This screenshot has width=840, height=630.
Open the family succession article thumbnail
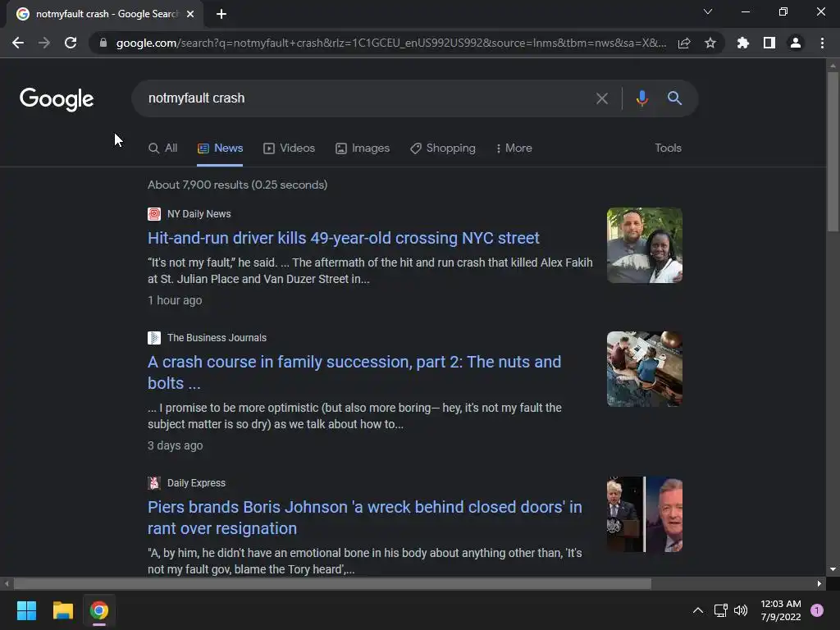[645, 369]
